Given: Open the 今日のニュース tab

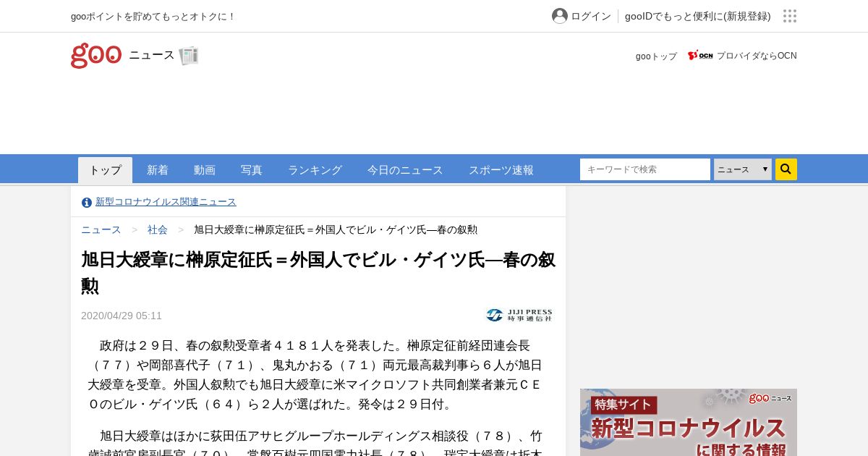Looking at the screenshot, I should click(405, 170).
